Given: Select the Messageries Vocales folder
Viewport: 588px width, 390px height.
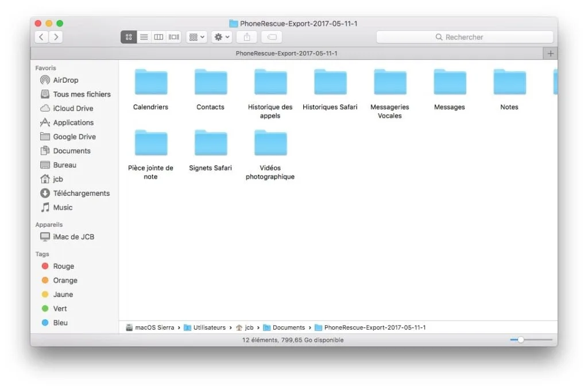Looking at the screenshot, I should [390, 94].
